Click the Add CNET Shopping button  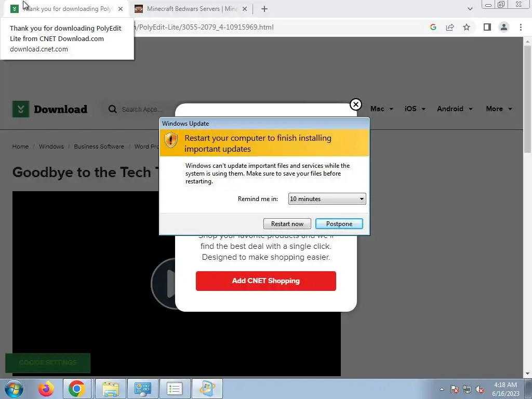(265, 281)
